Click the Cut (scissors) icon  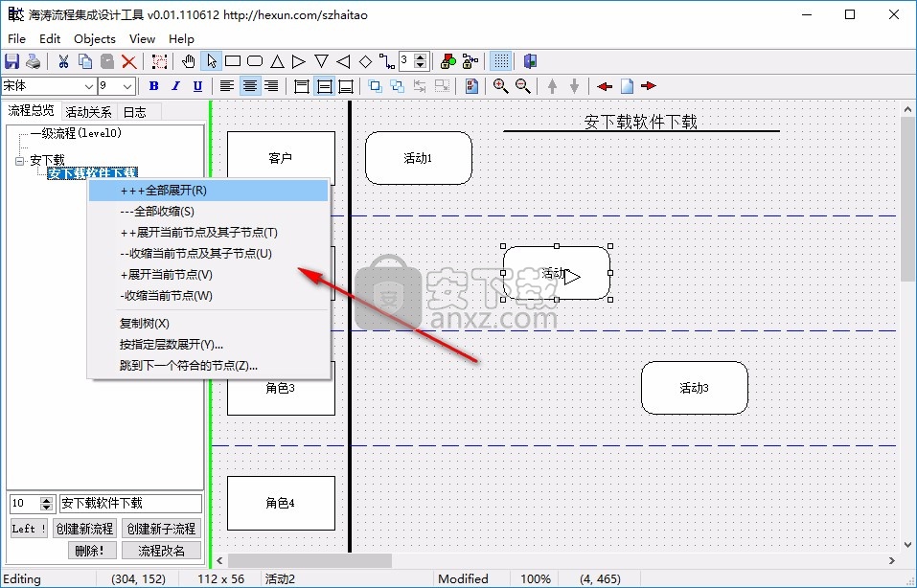point(64,61)
